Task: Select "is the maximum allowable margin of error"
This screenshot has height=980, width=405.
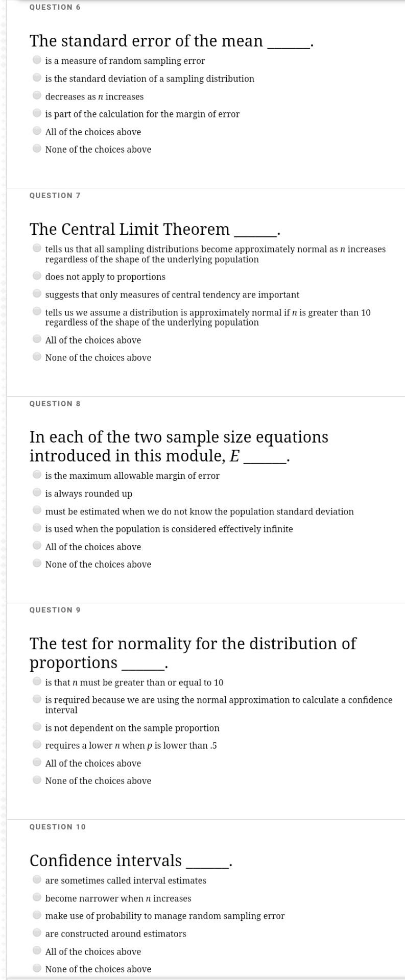Action: coord(37,474)
